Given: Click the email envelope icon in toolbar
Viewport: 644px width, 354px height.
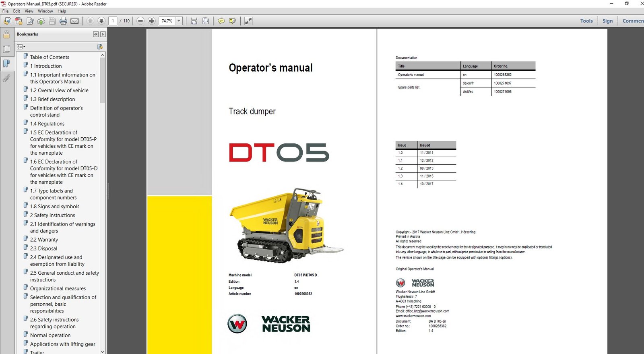Looking at the screenshot, I should pos(74,21).
